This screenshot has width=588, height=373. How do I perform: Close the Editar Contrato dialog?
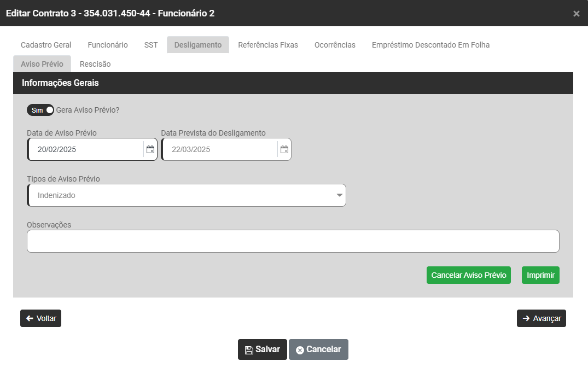click(x=576, y=14)
